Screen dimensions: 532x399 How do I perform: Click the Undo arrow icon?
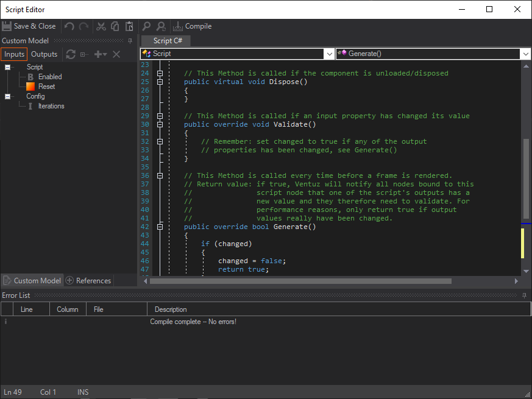(x=69, y=26)
